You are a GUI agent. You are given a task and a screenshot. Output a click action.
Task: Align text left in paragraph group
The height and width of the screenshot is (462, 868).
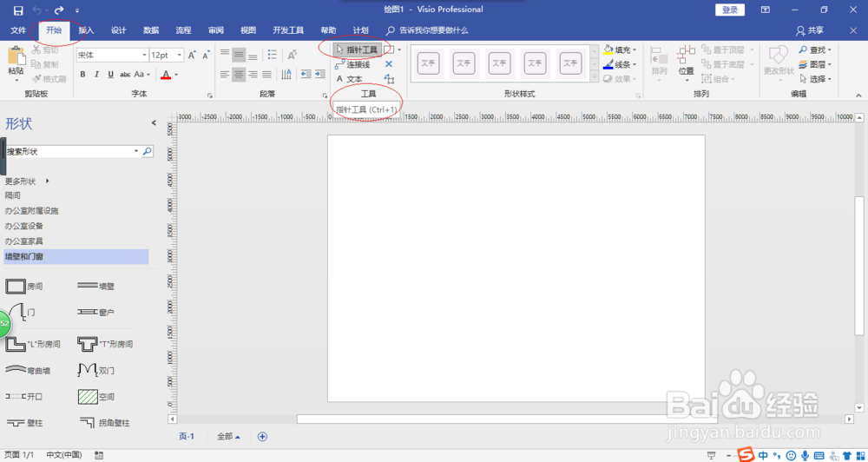(225, 74)
